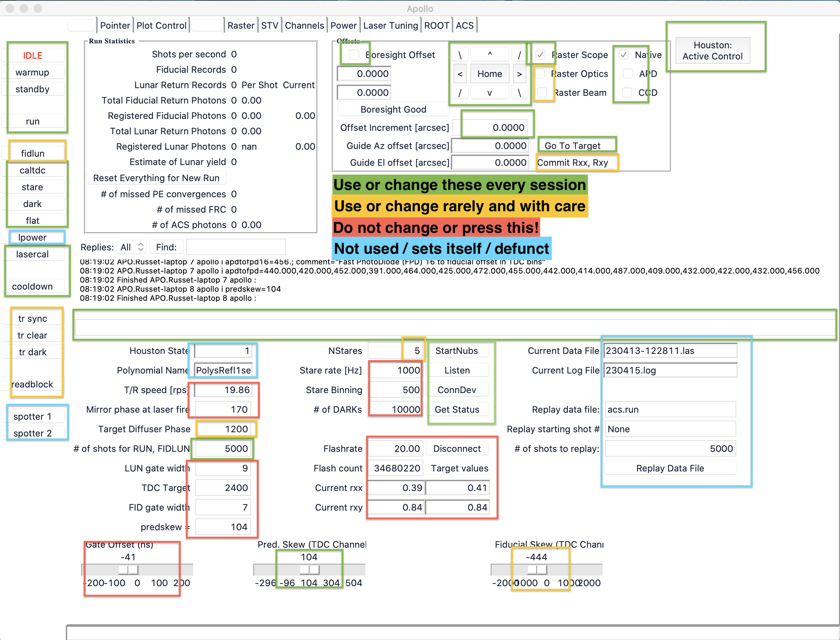Click the ConnDev button

[x=457, y=390]
